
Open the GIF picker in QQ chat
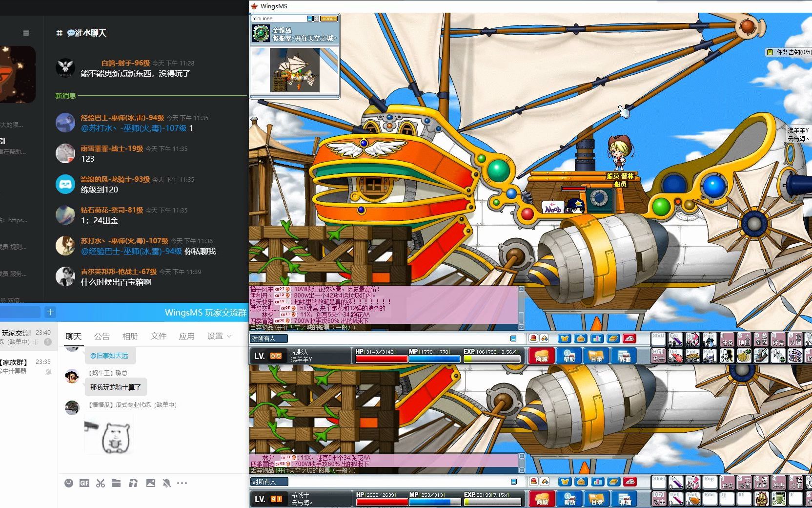[84, 483]
